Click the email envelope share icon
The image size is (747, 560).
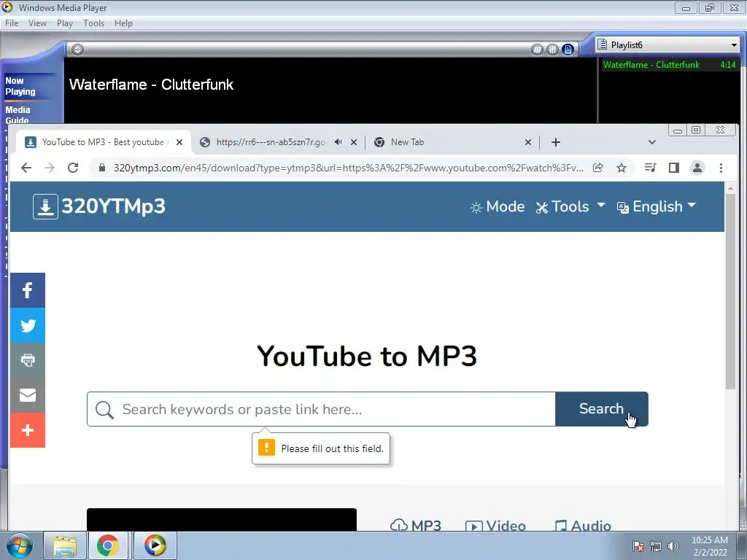(28, 395)
